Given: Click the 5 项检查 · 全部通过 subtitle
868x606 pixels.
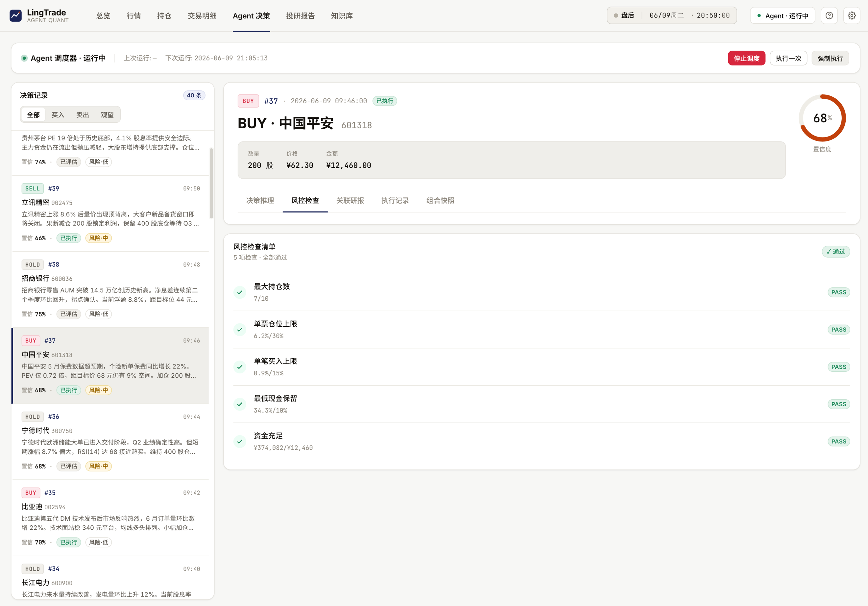Looking at the screenshot, I should point(260,257).
